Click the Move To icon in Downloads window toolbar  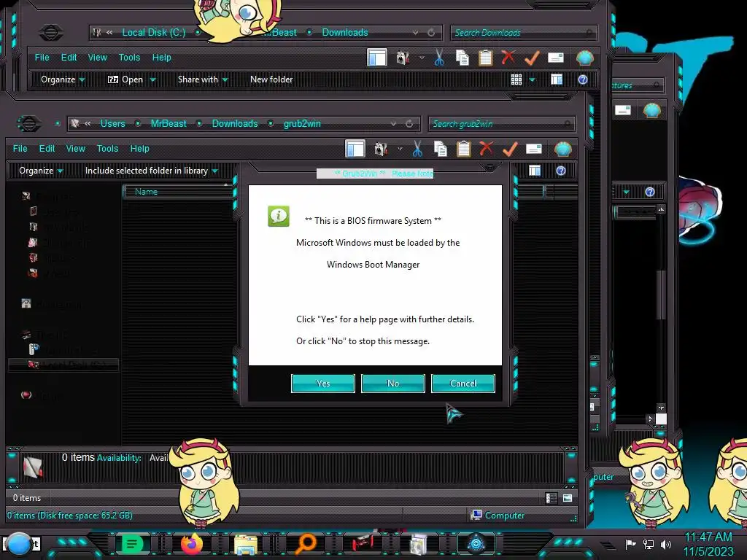click(x=403, y=58)
